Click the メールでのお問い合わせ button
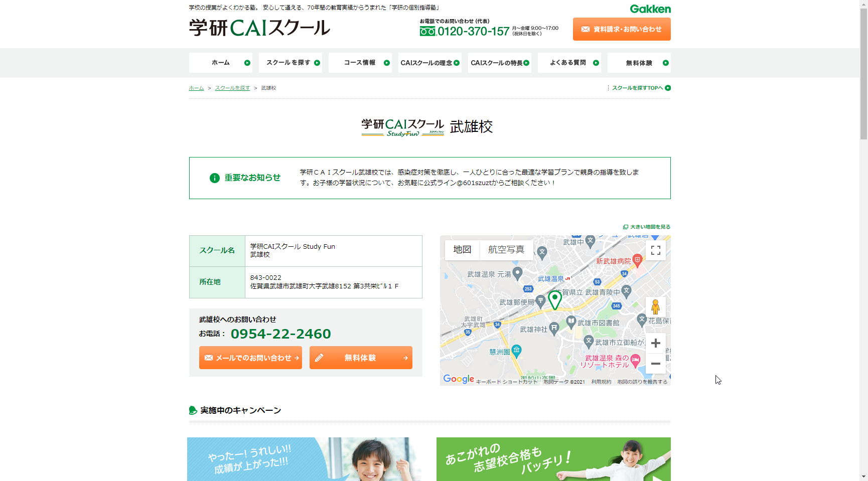The height and width of the screenshot is (481, 868). [x=250, y=358]
